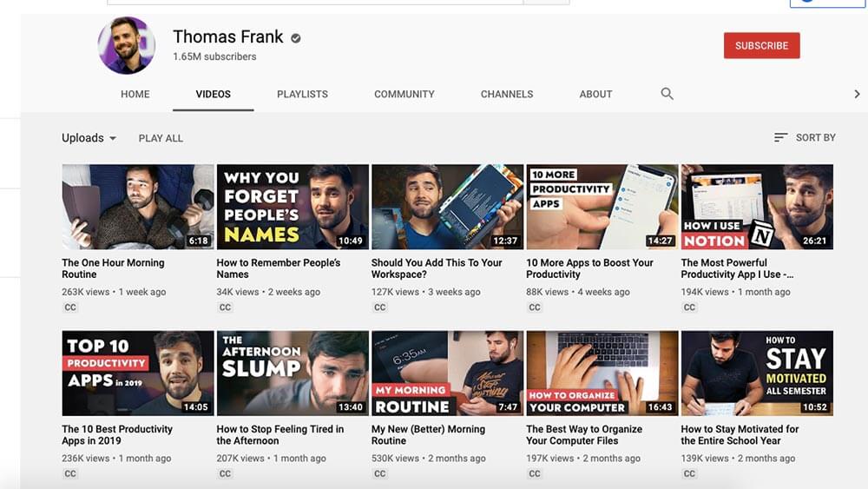The width and height of the screenshot is (868, 489).
Task: Click Play All button
Action: point(161,138)
